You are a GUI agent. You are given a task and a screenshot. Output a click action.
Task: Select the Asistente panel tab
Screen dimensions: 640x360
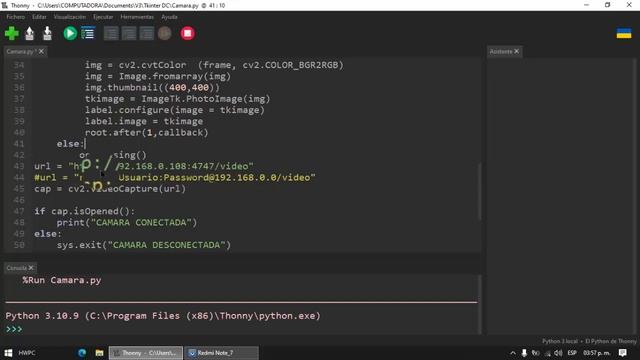click(501, 51)
